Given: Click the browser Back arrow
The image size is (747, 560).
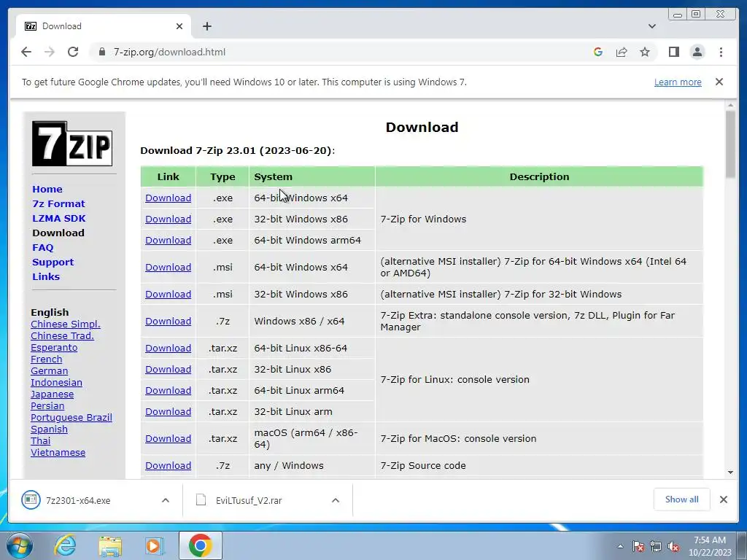Looking at the screenshot, I should coord(26,52).
